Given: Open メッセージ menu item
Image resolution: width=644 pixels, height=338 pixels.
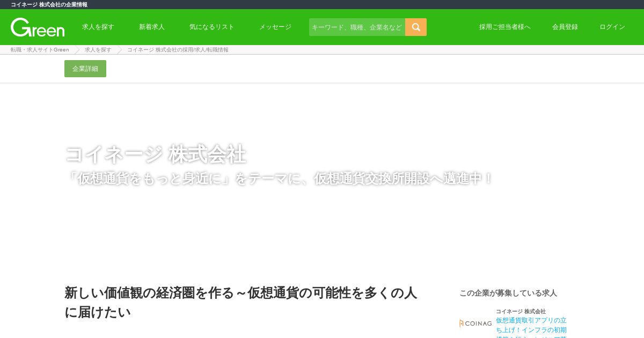Looking at the screenshot, I should point(275,27).
